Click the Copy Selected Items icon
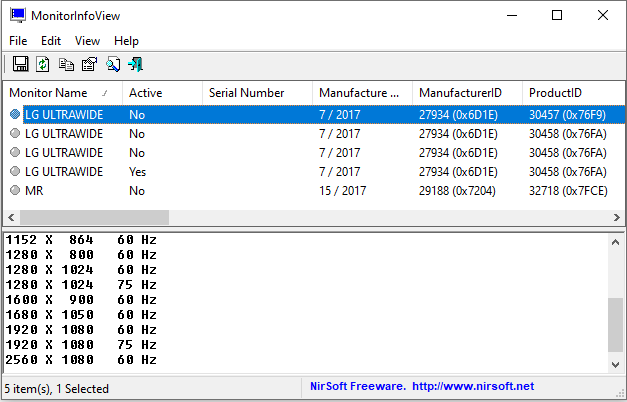 (x=66, y=65)
